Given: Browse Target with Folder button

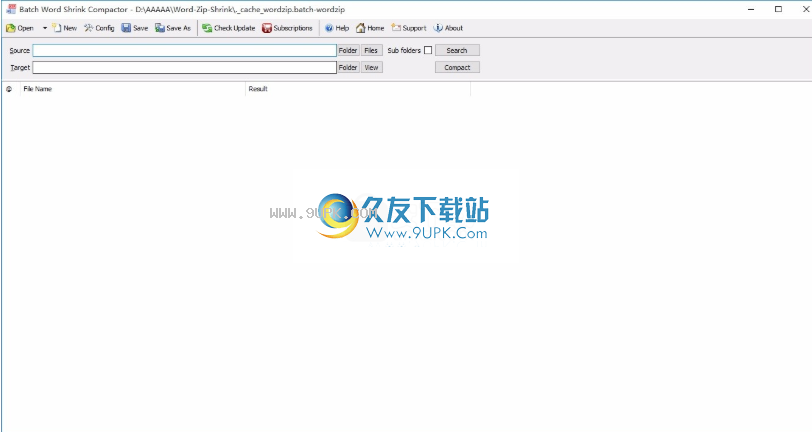Looking at the screenshot, I should point(348,67).
